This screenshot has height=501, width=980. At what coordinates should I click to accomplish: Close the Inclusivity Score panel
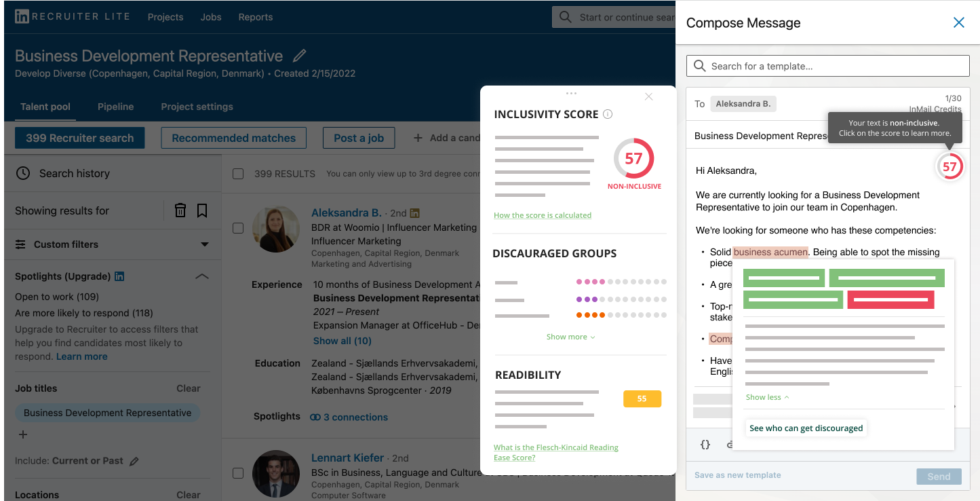(649, 96)
